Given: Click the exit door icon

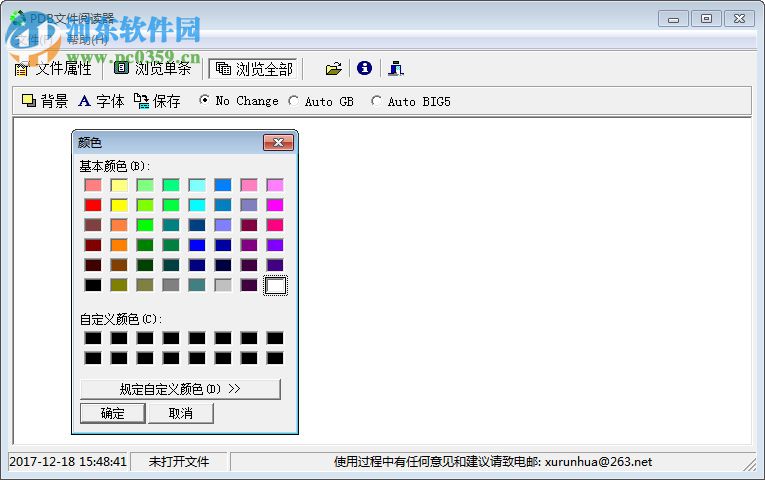Looking at the screenshot, I should (x=396, y=68).
